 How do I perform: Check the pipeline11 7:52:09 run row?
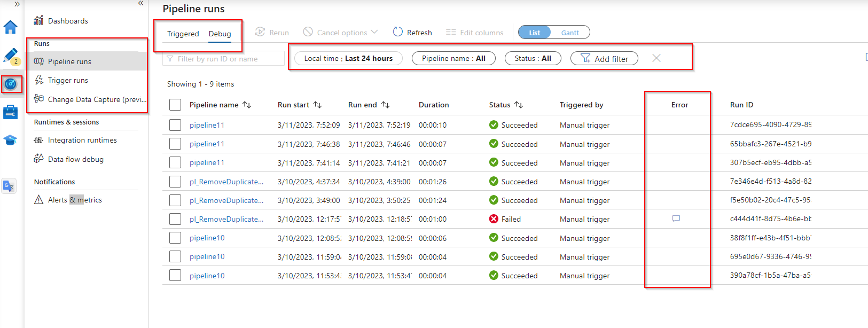175,125
